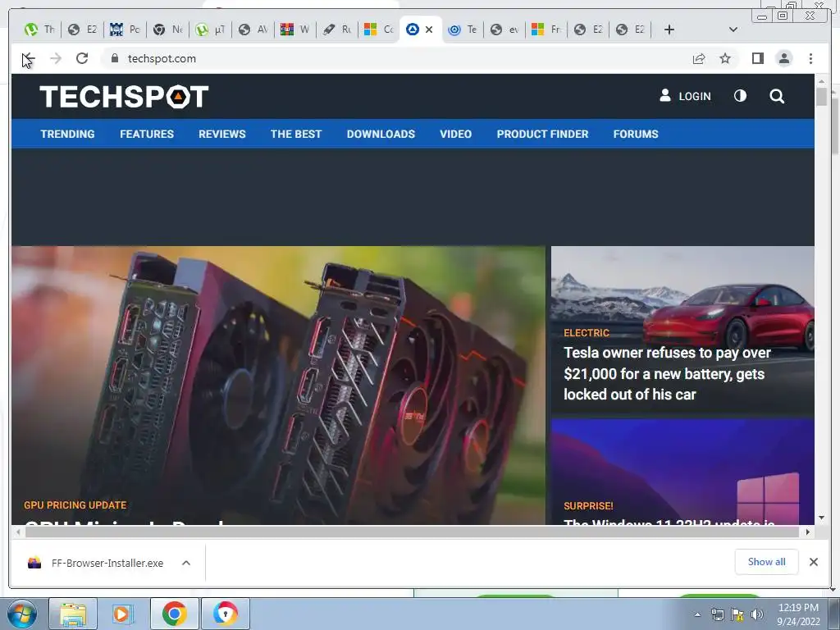
Task: Open a new browser tab
Action: pos(669,30)
